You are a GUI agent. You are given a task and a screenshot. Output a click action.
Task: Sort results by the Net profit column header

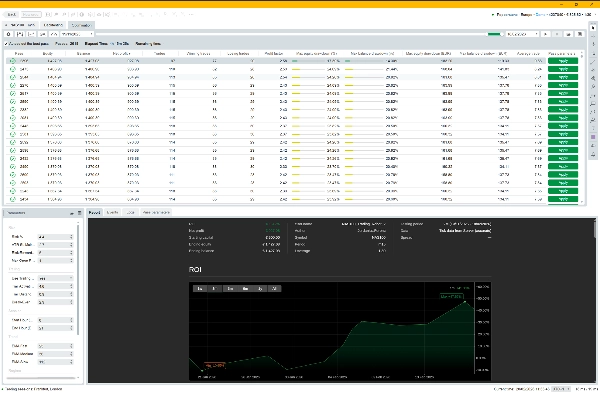[122, 54]
